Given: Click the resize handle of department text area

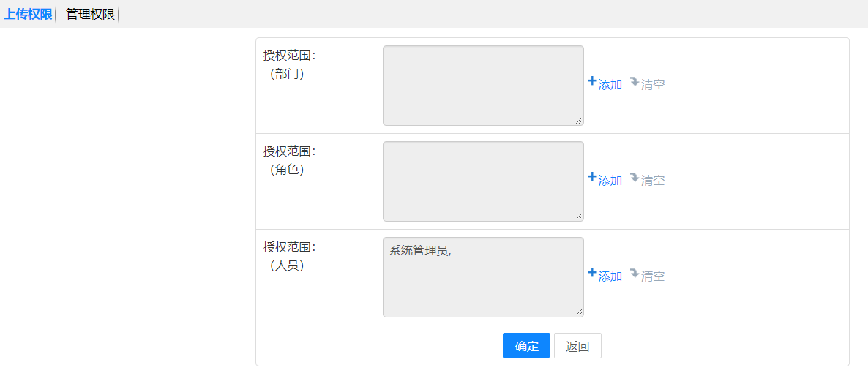Looking at the screenshot, I should [579, 121].
